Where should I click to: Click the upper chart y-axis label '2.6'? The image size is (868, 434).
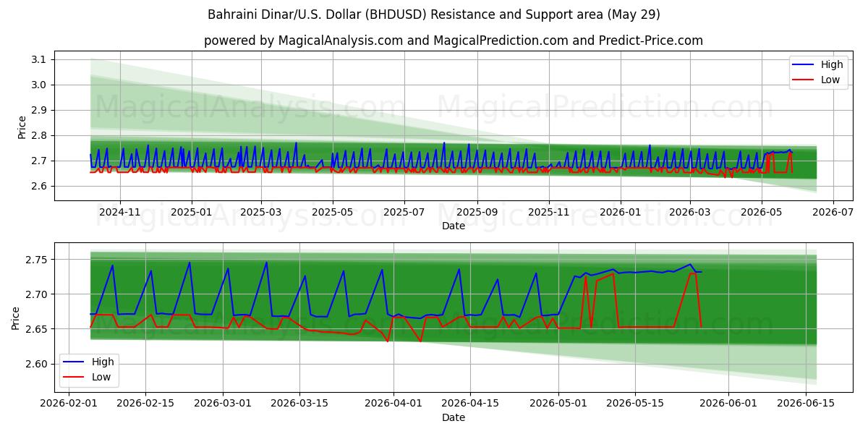click(40, 186)
